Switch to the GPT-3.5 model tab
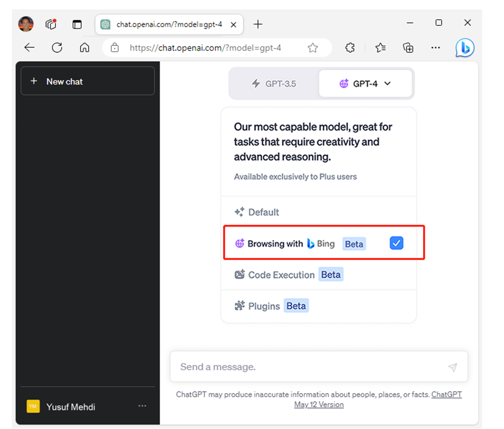The image size is (504, 429). coord(274,84)
